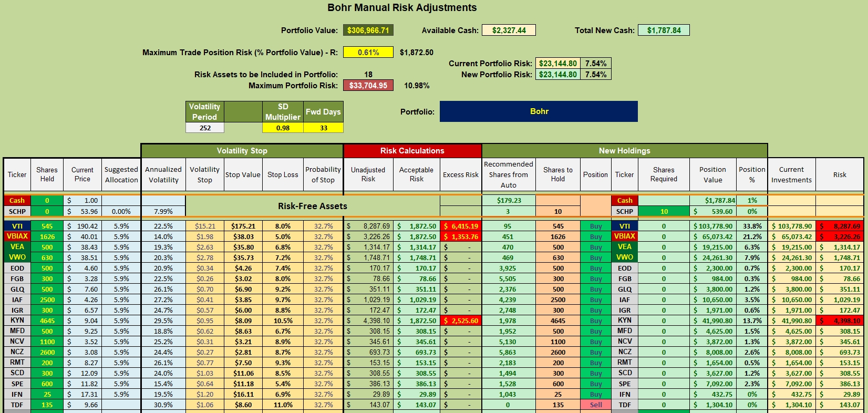Select the red Cash ticker cell at left
The width and height of the screenshot is (868, 413).
tap(17, 200)
